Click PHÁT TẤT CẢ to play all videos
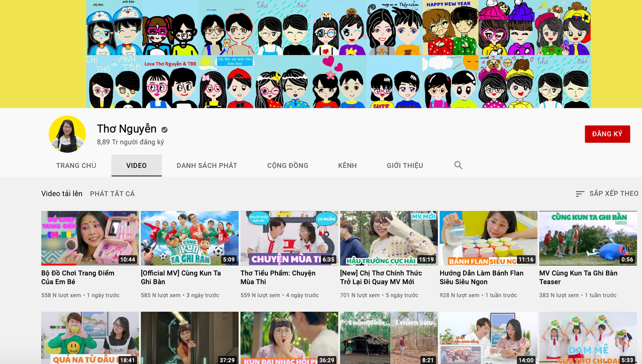Viewport: 642px width, 364px height. (x=112, y=193)
